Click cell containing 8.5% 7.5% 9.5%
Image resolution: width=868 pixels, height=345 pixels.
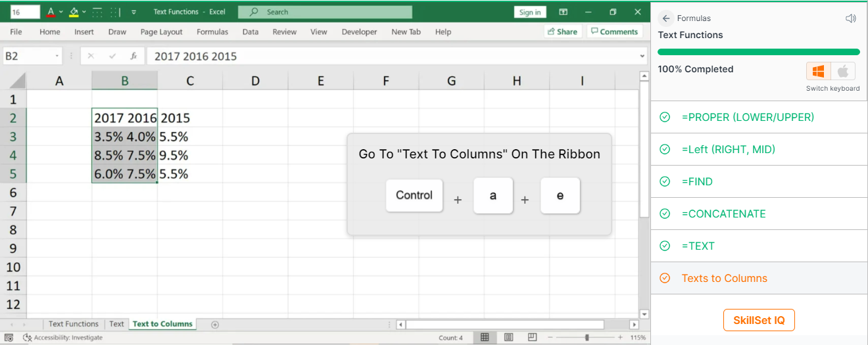click(125, 156)
